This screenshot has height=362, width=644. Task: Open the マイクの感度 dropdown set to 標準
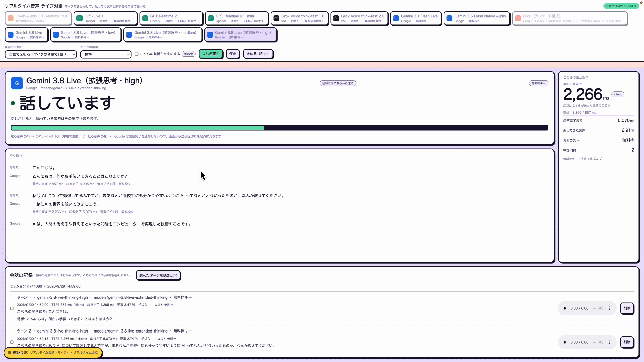click(x=106, y=54)
